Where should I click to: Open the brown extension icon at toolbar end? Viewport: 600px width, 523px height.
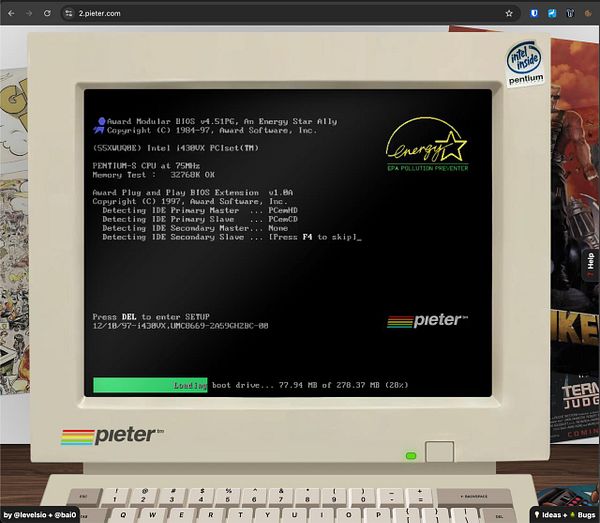(588, 13)
